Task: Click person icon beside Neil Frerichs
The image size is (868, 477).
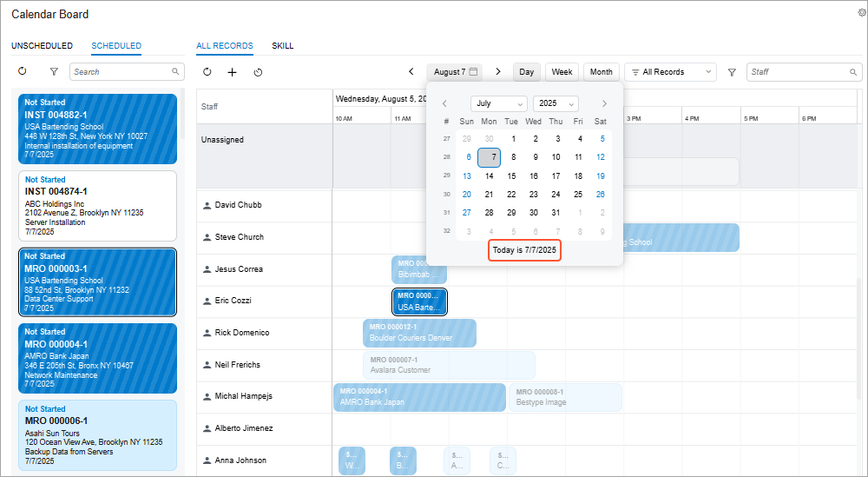Action: [x=207, y=365]
